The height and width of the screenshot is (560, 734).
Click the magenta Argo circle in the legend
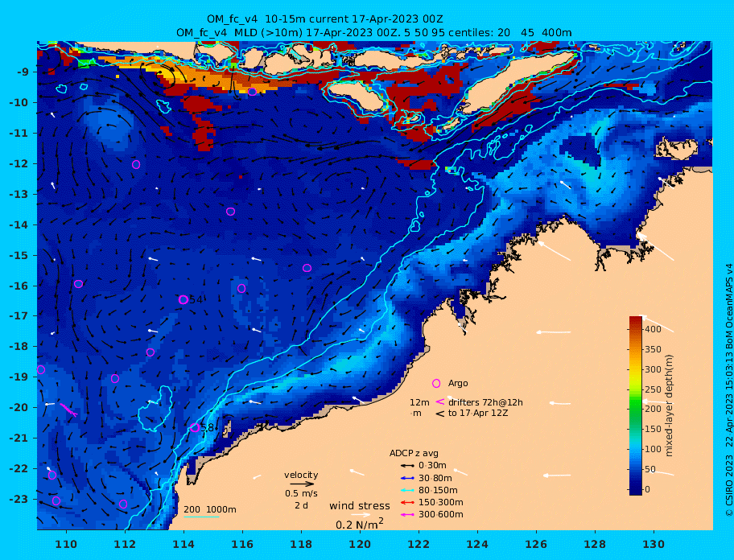436,383
